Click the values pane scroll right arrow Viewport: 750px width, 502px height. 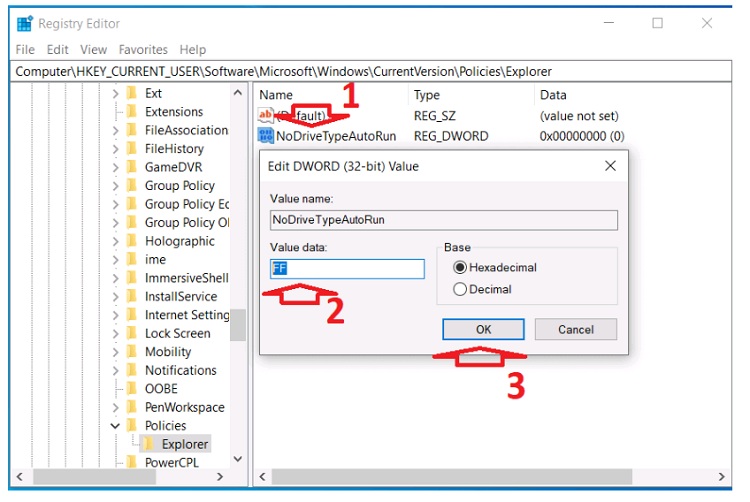[x=721, y=476]
